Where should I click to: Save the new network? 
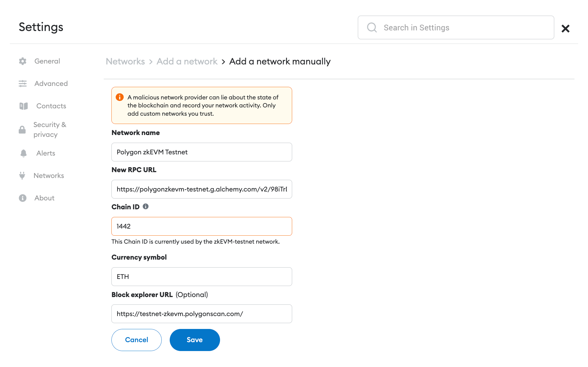tap(195, 340)
